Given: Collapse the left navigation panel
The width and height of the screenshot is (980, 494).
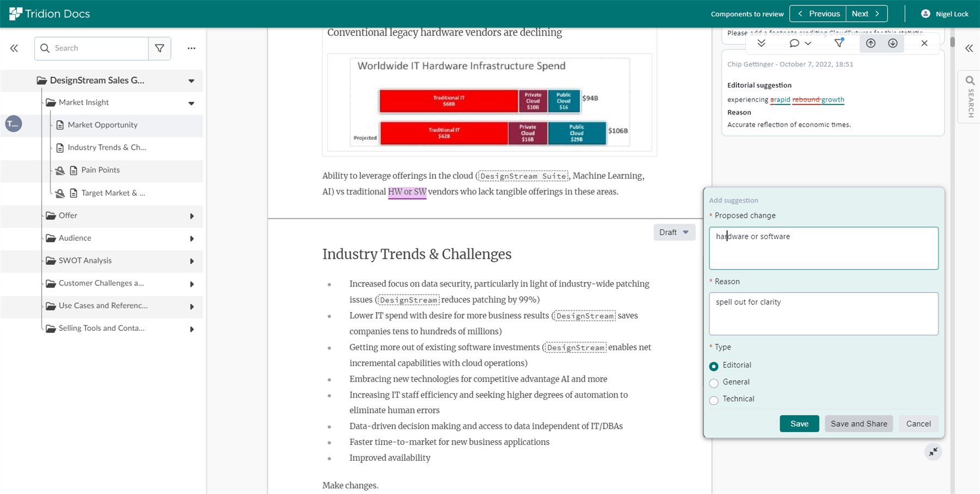Looking at the screenshot, I should point(14,48).
